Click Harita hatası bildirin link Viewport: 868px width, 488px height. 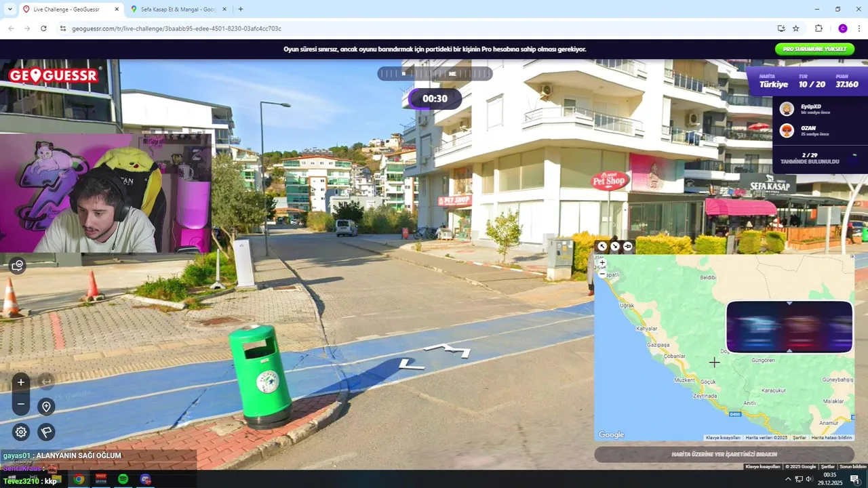pos(831,438)
